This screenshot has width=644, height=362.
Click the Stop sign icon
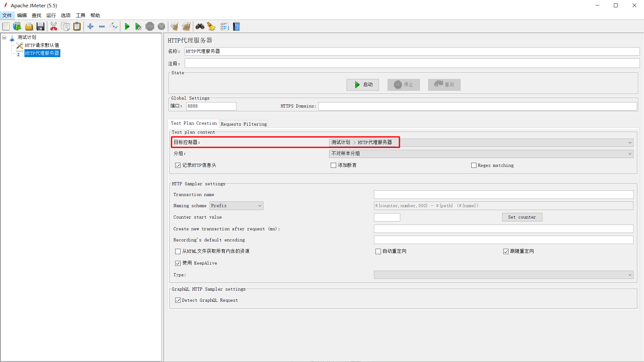pyautogui.click(x=150, y=27)
